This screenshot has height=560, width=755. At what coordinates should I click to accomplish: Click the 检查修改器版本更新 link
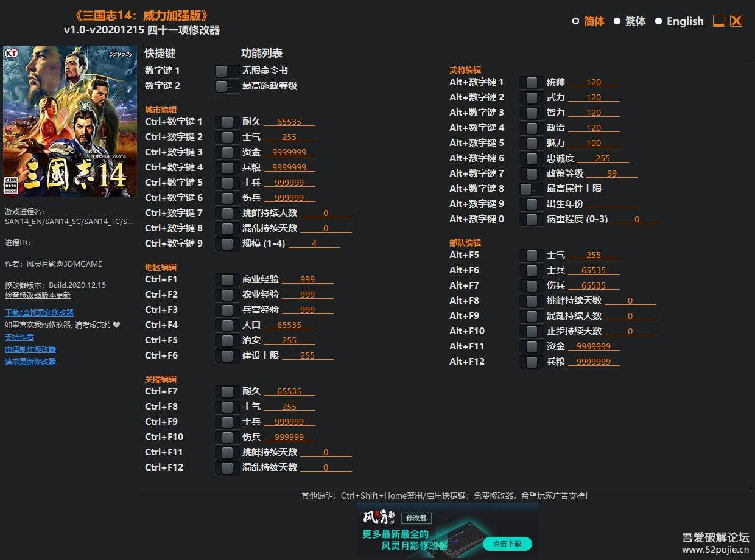click(38, 295)
